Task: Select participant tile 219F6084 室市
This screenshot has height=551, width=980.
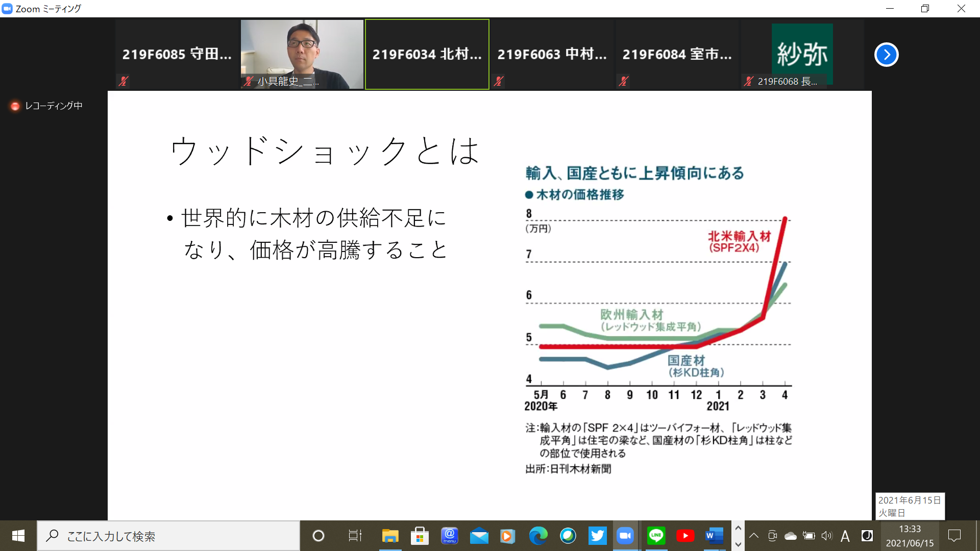Action: [x=677, y=55]
